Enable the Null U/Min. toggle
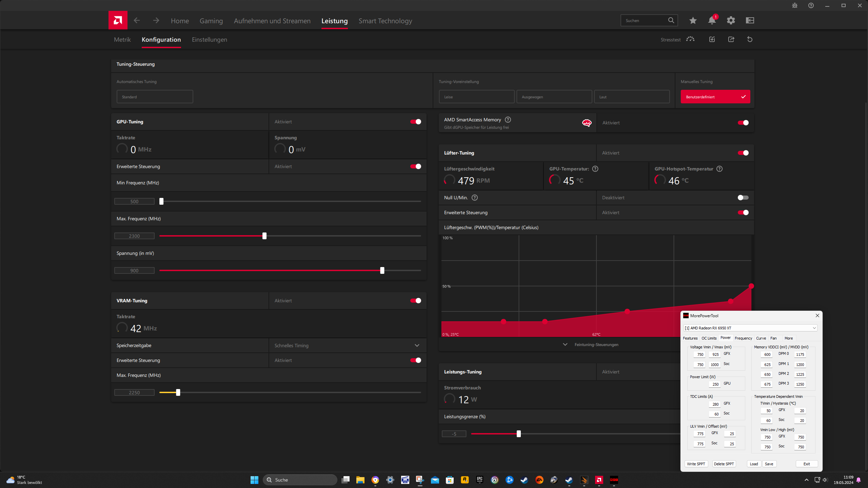The image size is (868, 488). click(x=743, y=198)
